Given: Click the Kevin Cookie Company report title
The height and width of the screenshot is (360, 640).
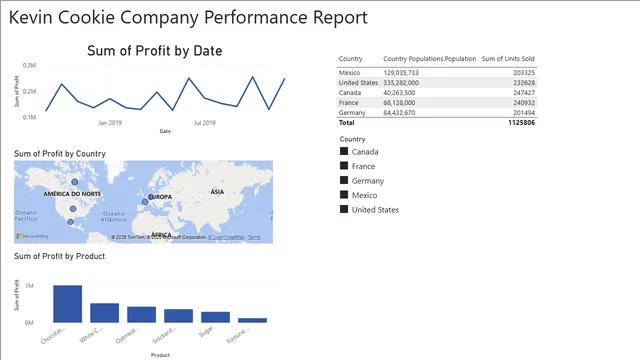Looking at the screenshot, I should tap(188, 18).
